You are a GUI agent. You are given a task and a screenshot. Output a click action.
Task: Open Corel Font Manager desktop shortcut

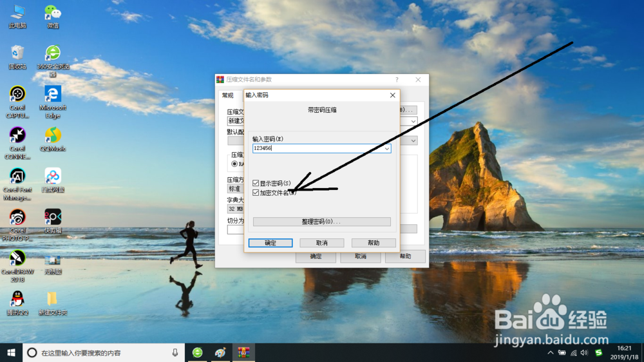coord(17,184)
